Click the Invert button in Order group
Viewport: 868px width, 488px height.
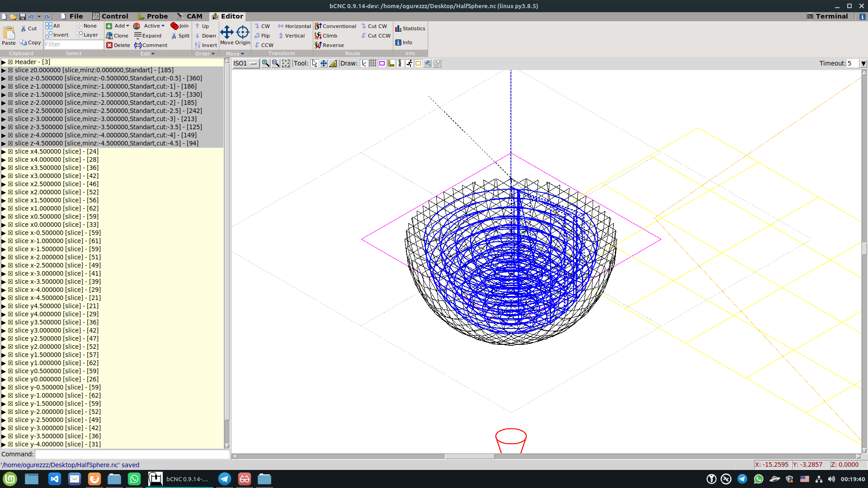[206, 45]
